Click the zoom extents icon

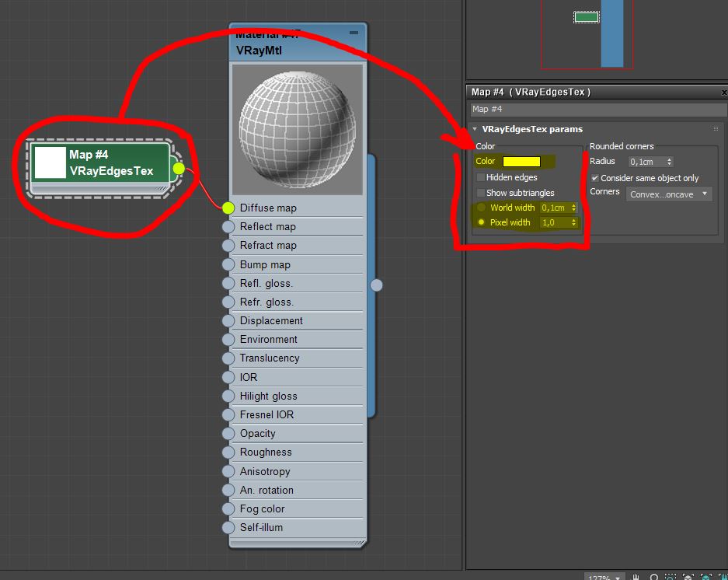pyautogui.click(x=690, y=577)
